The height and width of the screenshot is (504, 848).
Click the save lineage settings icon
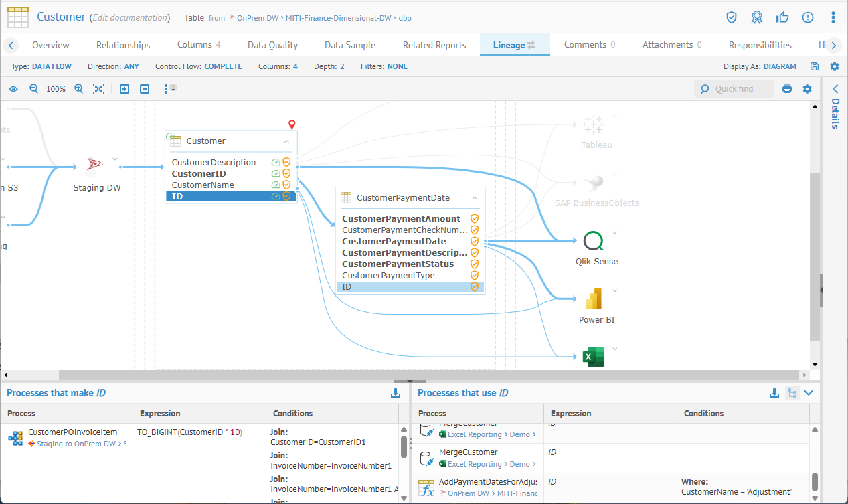pyautogui.click(x=815, y=66)
